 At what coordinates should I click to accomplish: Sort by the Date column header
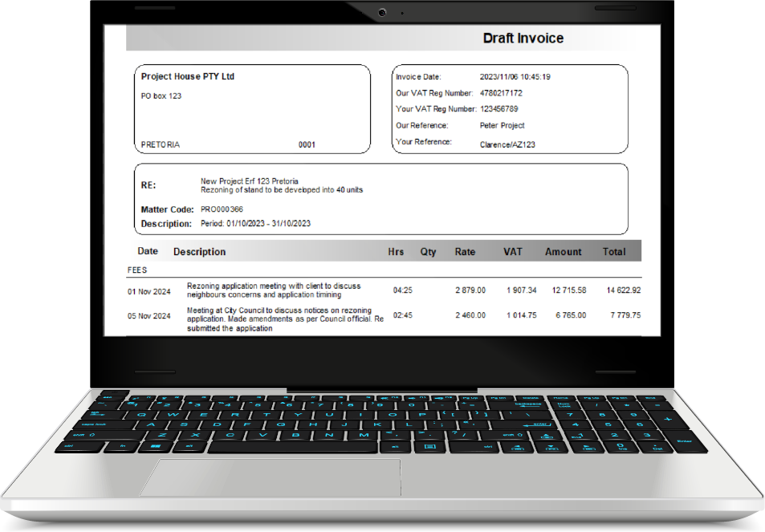coord(147,251)
